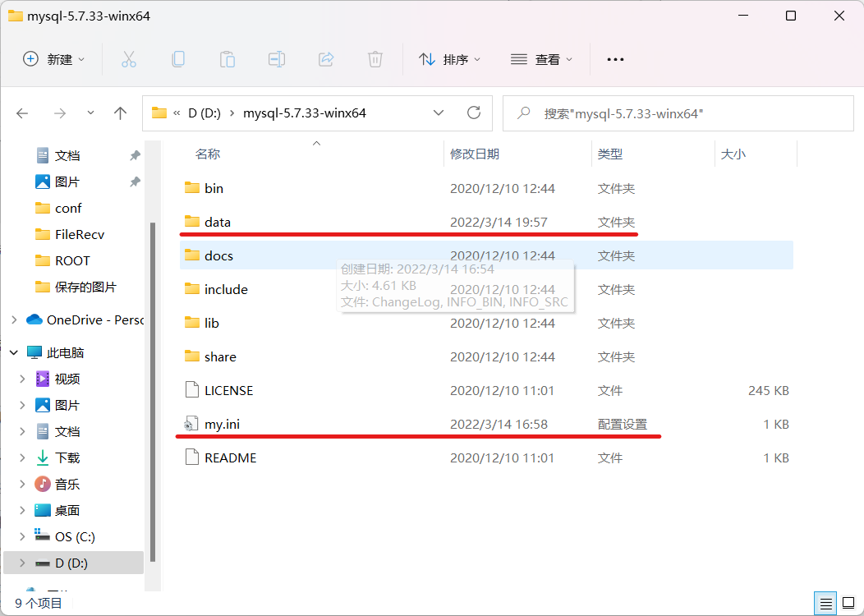
Task: Click the breadcrumb overflow « chevrons
Action: (177, 113)
